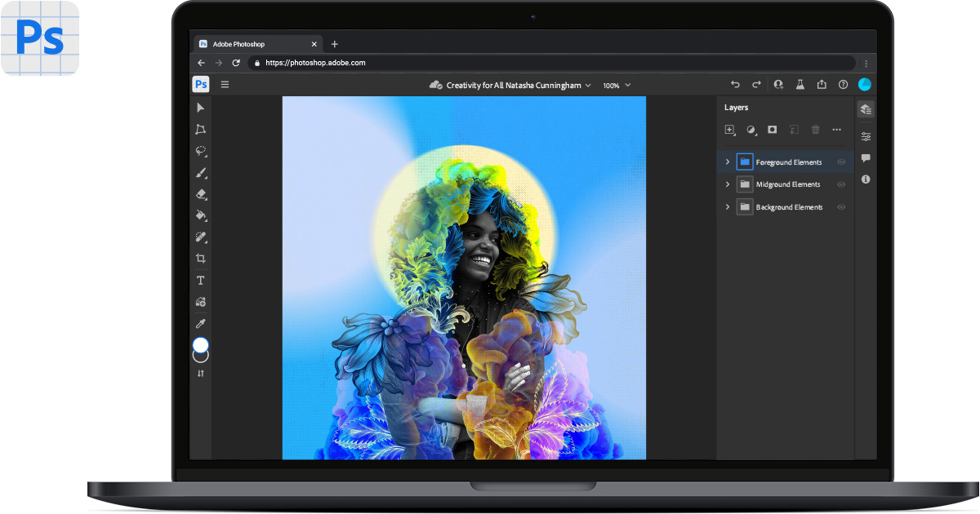Screen dimensions: 980x514
Task: Hide the Foreground Elements layer
Action: (840, 162)
